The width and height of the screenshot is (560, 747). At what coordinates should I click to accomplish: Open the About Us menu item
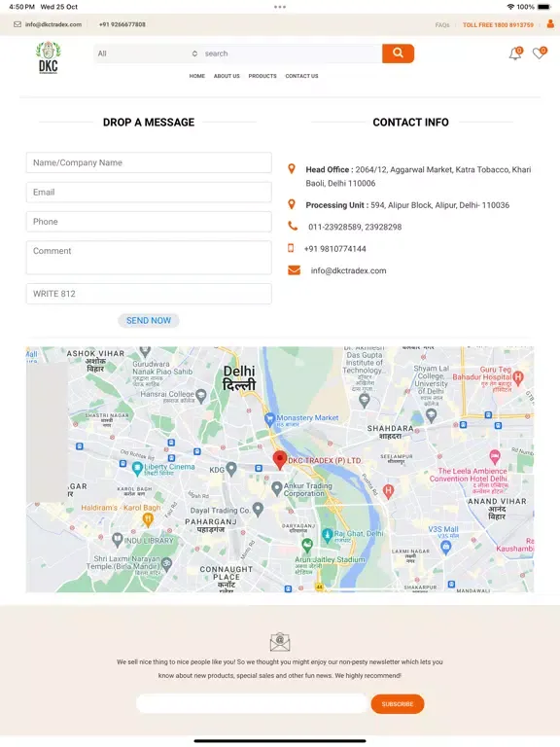click(227, 76)
